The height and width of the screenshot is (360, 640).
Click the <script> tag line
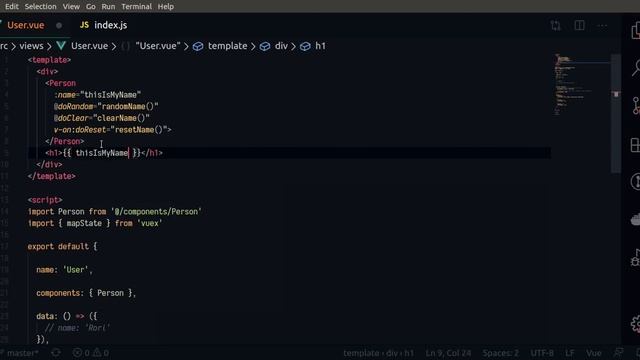[x=45, y=200]
